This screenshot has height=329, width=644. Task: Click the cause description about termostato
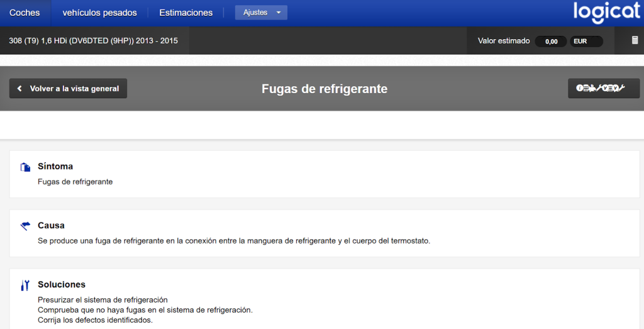coord(234,241)
